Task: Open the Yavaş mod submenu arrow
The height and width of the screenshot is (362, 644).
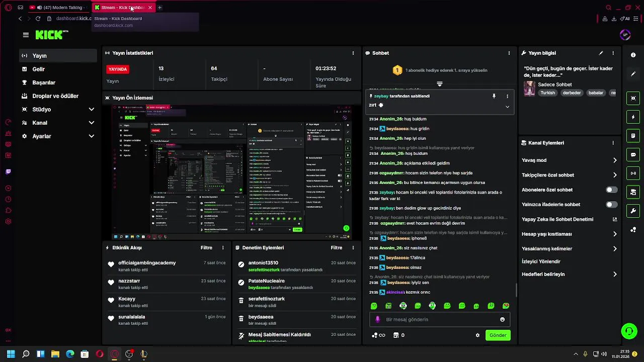Action: tap(615, 160)
